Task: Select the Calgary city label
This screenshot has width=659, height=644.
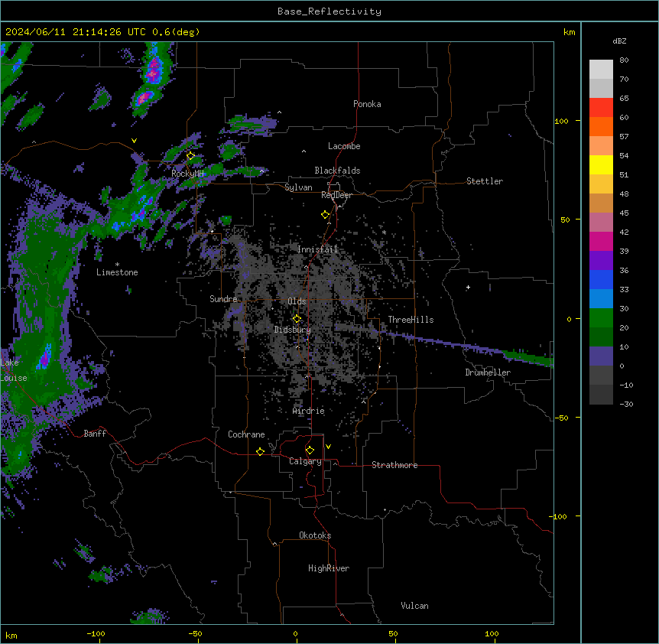Action: [305, 461]
